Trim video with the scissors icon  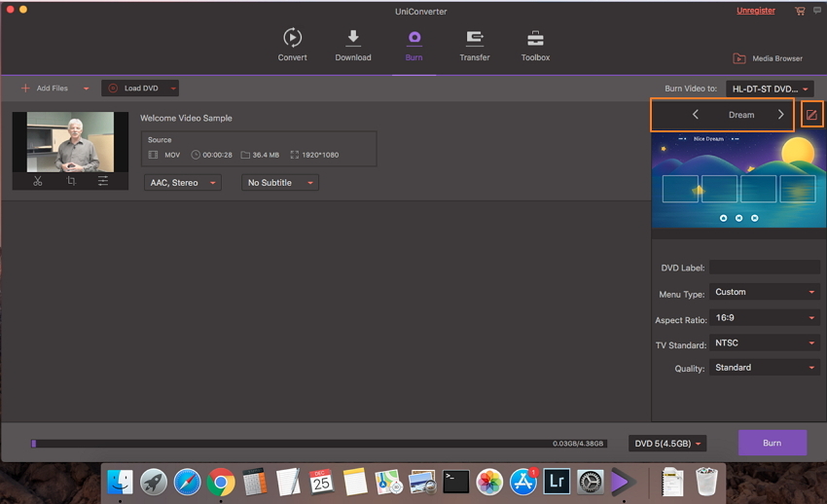click(x=37, y=181)
